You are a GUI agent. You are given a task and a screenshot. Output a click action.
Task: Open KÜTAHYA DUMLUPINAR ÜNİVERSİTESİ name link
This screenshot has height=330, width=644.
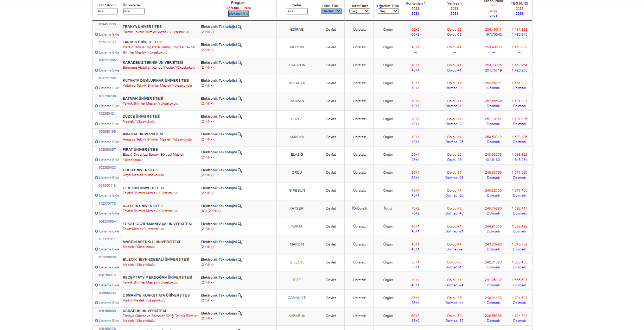(156, 81)
